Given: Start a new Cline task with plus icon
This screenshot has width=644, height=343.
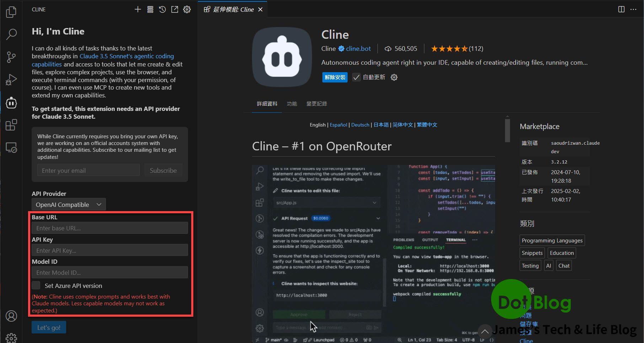Looking at the screenshot, I should [x=138, y=10].
